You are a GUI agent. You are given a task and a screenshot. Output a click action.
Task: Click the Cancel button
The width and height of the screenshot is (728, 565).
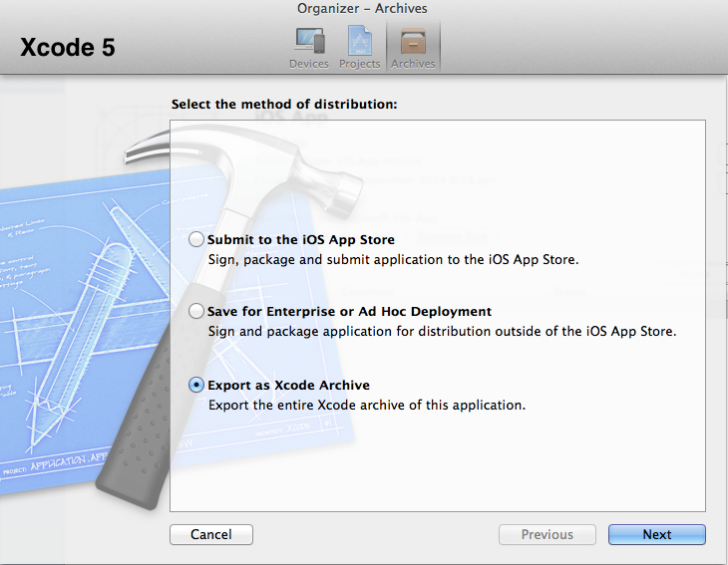point(211,534)
